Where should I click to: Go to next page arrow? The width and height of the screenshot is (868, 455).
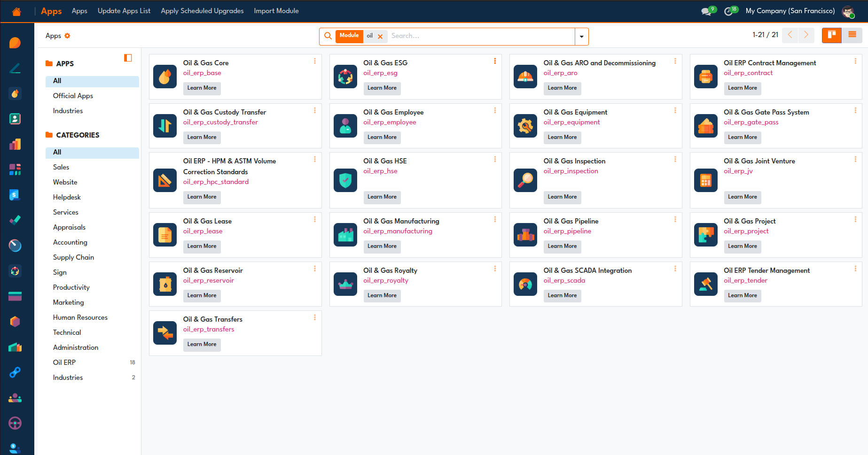click(x=806, y=35)
